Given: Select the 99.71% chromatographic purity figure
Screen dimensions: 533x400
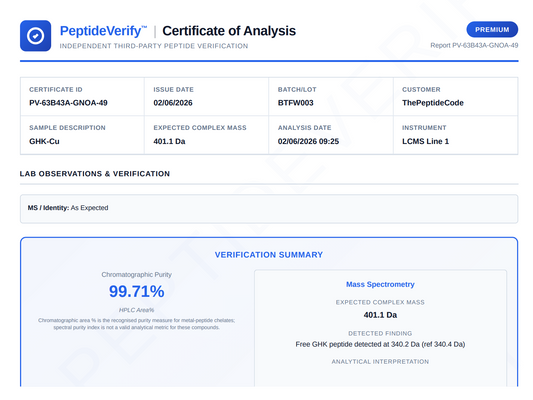Looking at the screenshot, I should (x=136, y=291).
